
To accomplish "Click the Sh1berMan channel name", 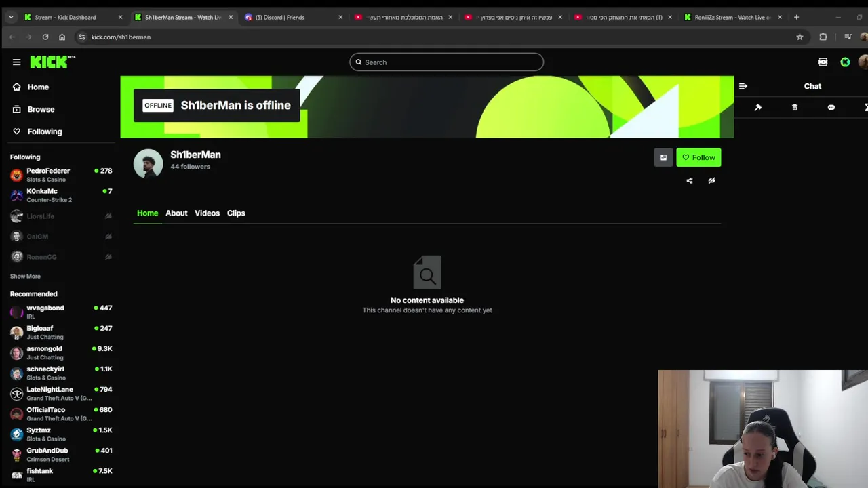I will pyautogui.click(x=195, y=155).
